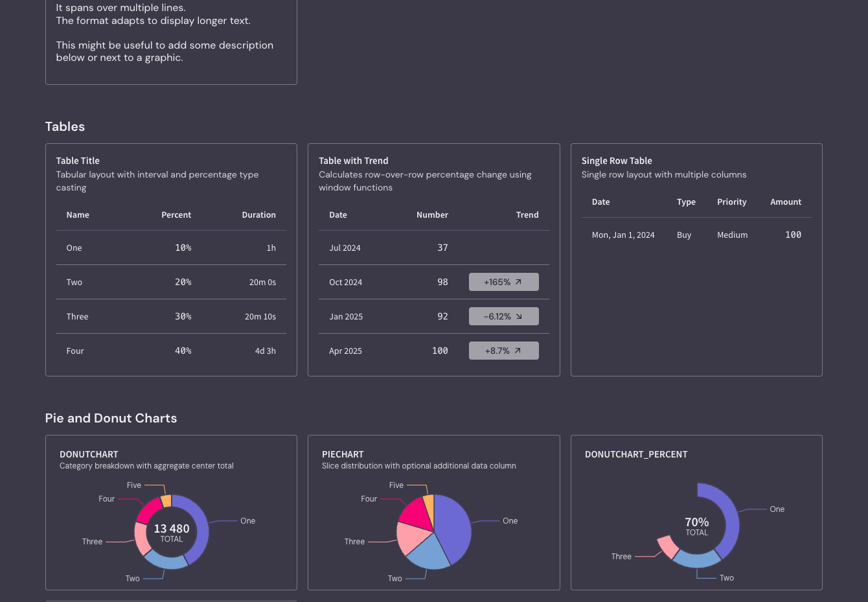Viewport: 868px width, 602px height.
Task: Click the purple 'One' segment in DONUTCHART
Action: coord(201,526)
